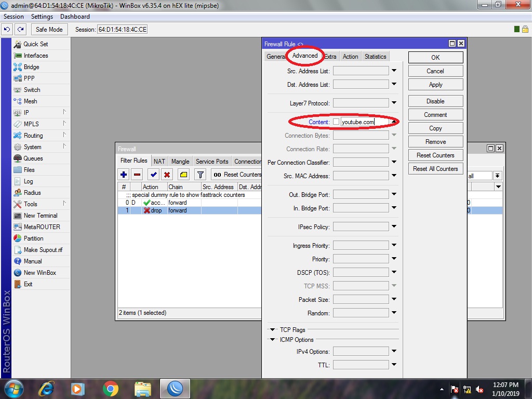The image size is (532, 399).
Task: Enable rule with the blue checkmark icon
Action: click(x=153, y=175)
